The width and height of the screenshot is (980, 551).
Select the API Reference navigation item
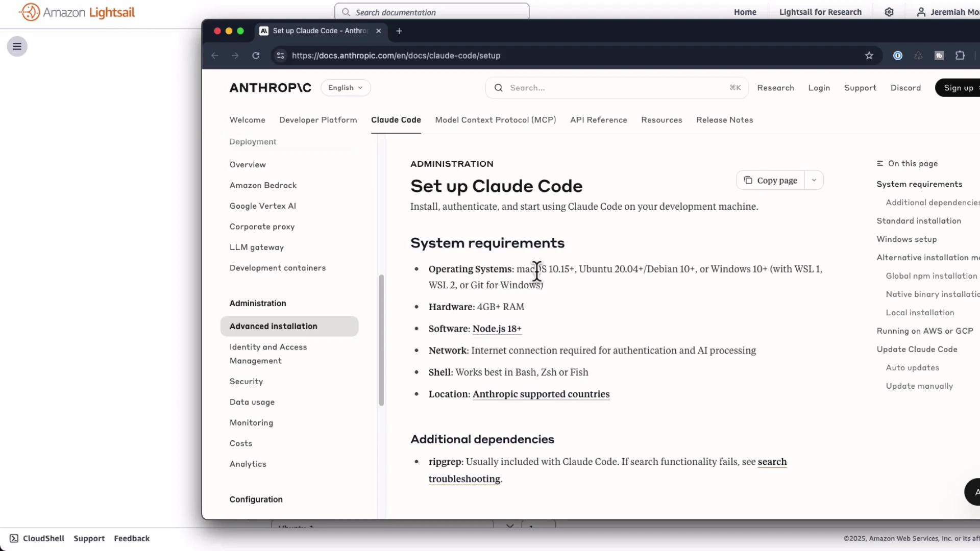coord(599,120)
